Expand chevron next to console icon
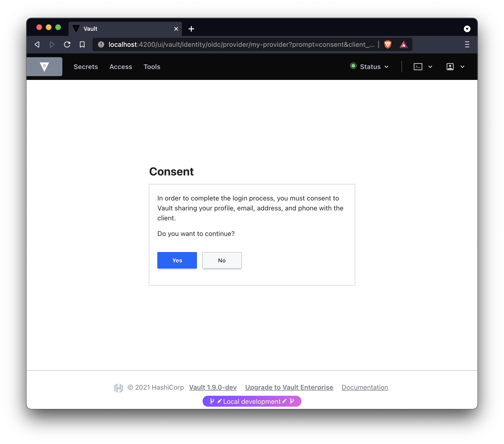This screenshot has height=444, width=504. click(x=430, y=67)
